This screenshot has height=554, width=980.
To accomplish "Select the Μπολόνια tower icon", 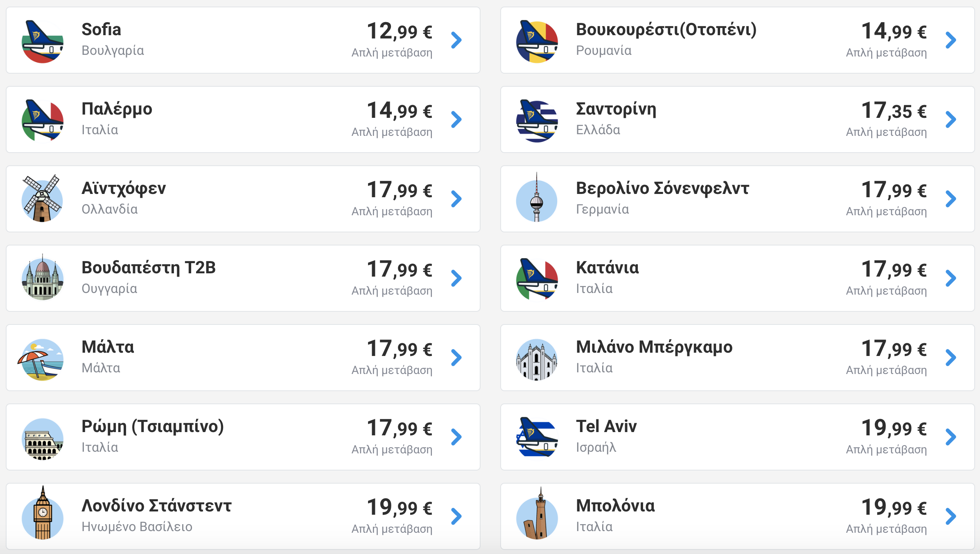I will click(x=537, y=513).
